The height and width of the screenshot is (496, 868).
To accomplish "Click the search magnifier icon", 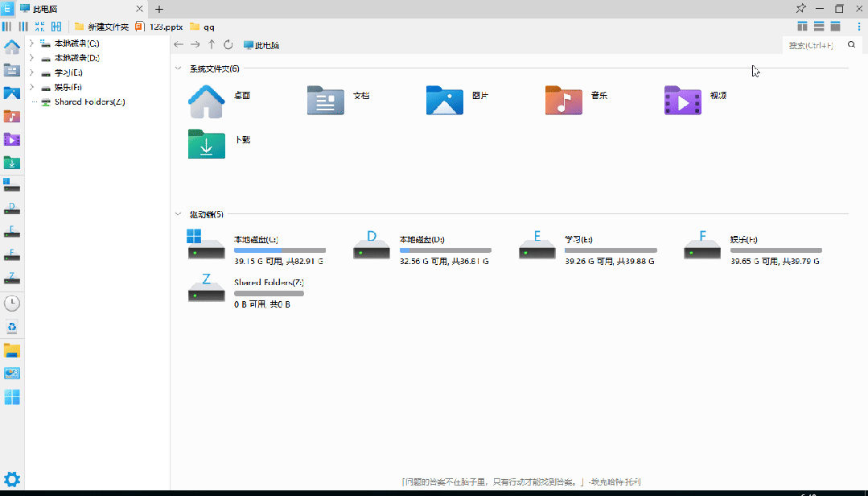I will click(851, 45).
